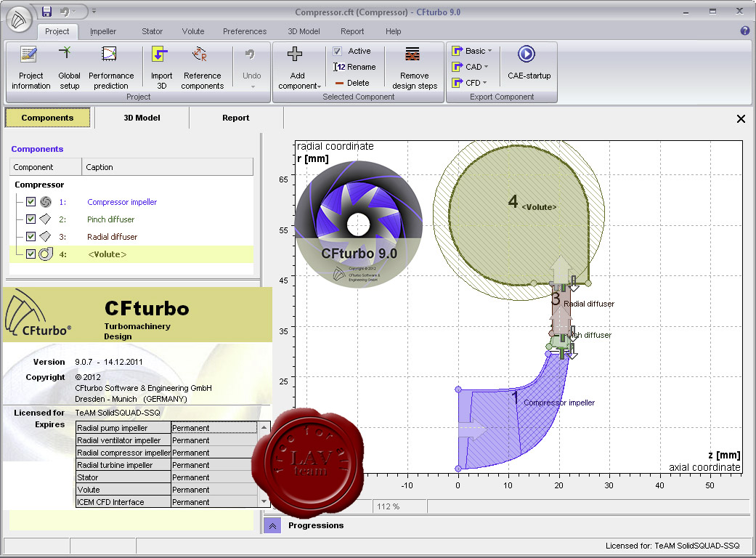
Task: Click Import 3D icon
Action: coord(161,54)
